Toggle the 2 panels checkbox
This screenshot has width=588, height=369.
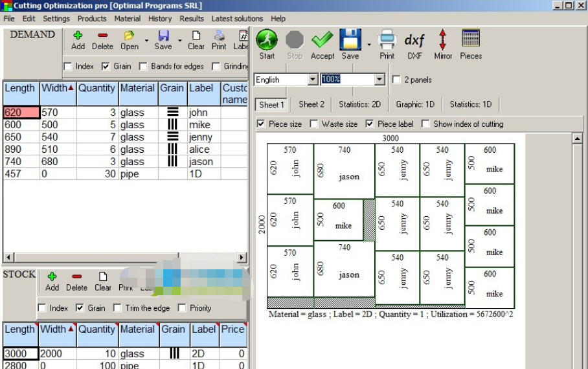[x=397, y=80]
